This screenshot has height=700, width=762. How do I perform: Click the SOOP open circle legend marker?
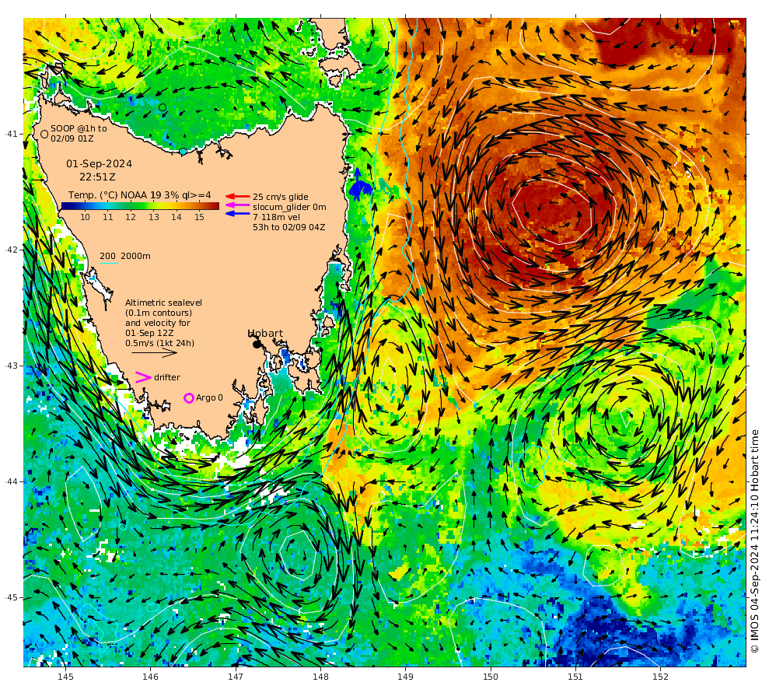point(44,134)
